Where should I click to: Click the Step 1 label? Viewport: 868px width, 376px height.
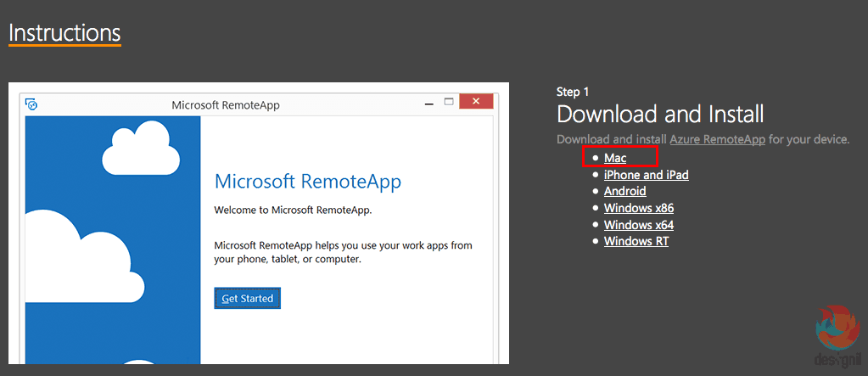click(573, 92)
